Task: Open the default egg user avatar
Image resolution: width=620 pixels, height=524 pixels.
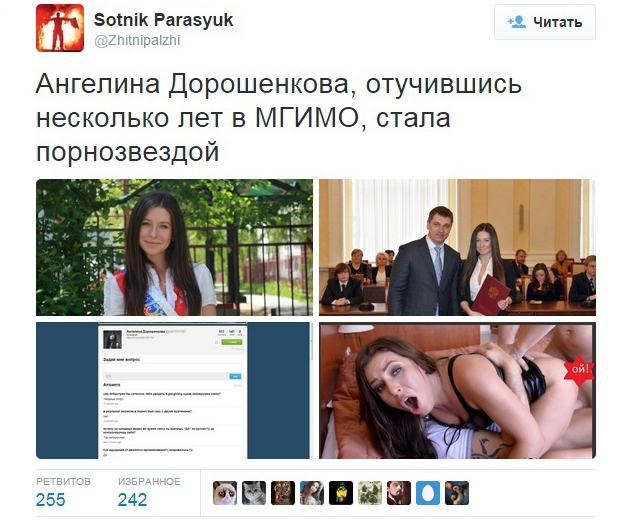Action: tap(428, 493)
